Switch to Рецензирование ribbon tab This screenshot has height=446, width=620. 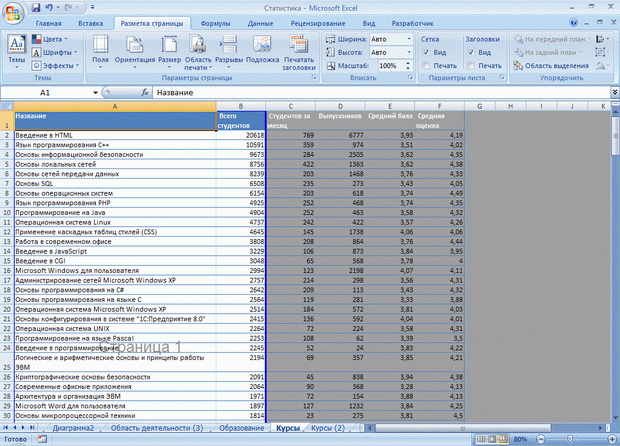pos(318,23)
